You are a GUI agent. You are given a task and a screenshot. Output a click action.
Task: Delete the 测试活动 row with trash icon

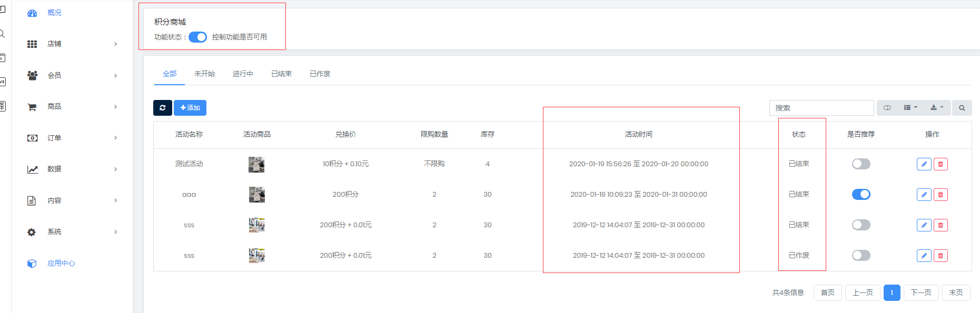click(941, 164)
